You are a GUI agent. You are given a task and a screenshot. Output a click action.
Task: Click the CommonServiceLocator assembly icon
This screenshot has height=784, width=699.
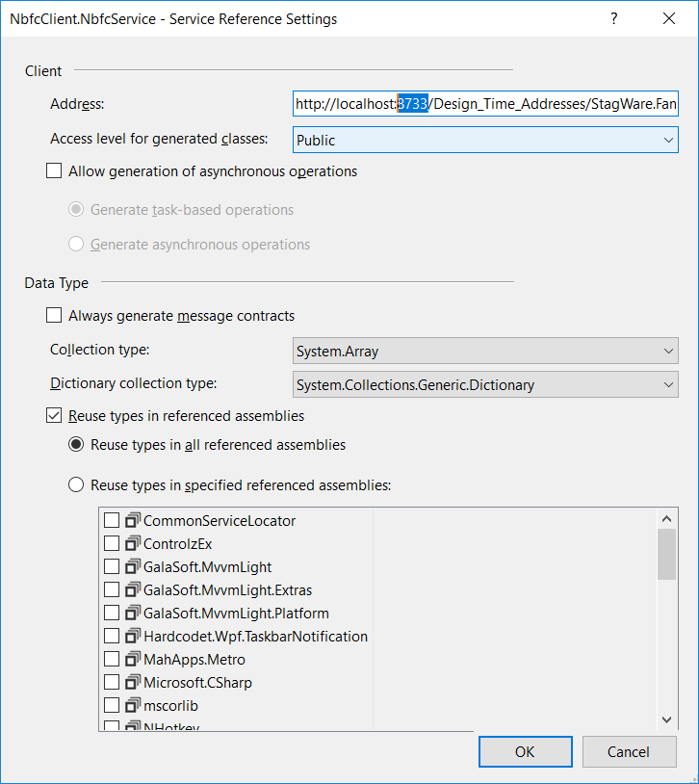[x=133, y=520]
